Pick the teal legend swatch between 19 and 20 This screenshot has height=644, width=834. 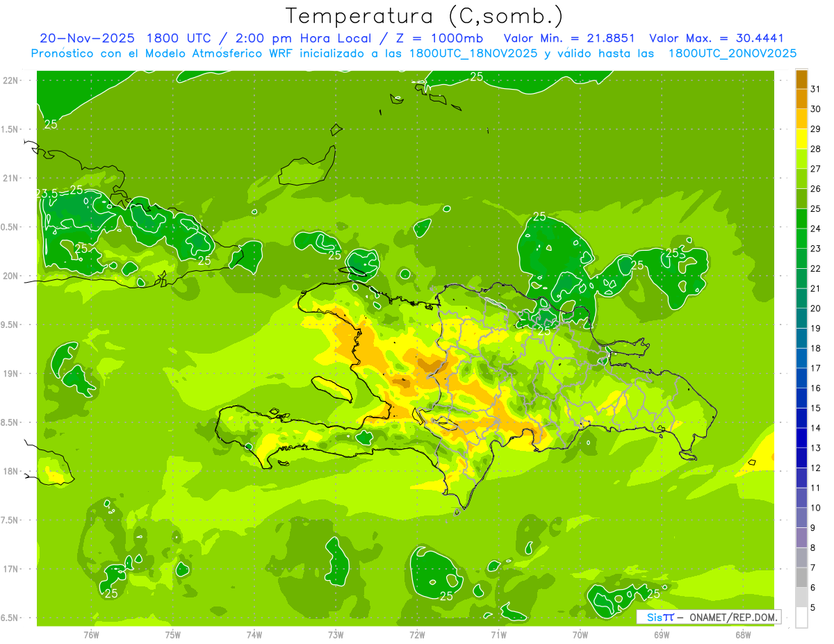[801, 318]
